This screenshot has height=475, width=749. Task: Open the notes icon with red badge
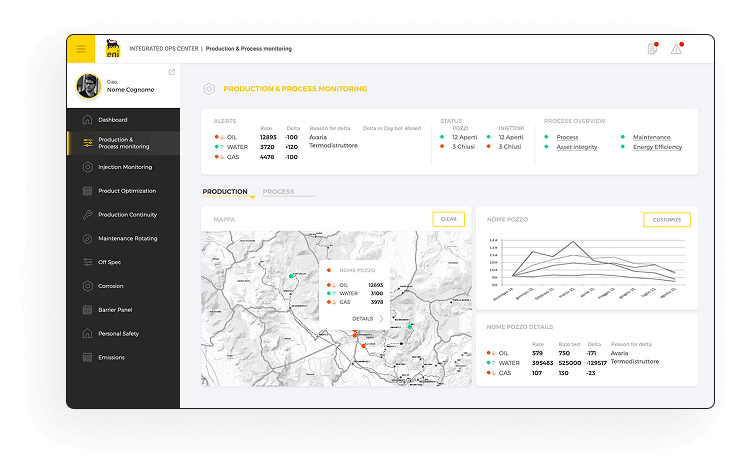[x=652, y=49]
